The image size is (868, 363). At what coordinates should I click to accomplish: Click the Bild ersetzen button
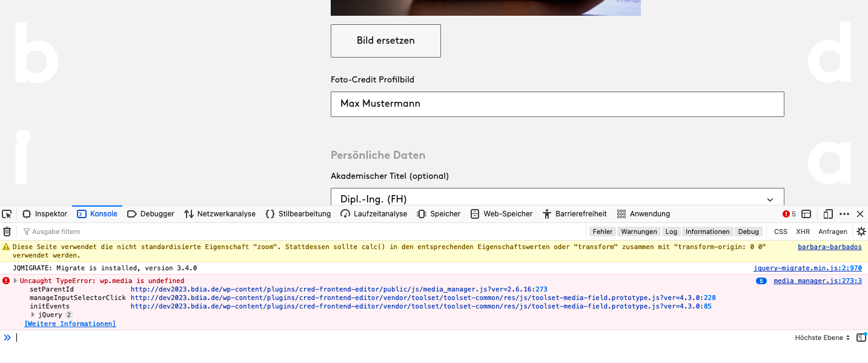click(x=386, y=41)
